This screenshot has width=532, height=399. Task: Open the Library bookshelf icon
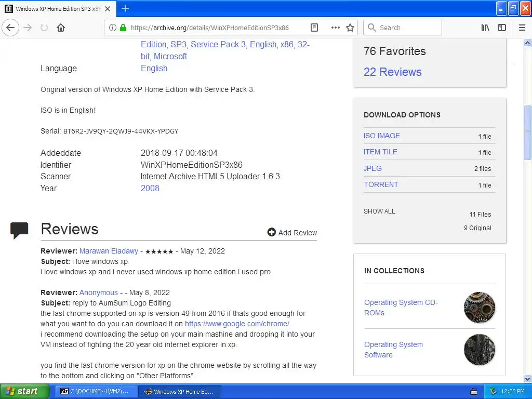point(485,28)
